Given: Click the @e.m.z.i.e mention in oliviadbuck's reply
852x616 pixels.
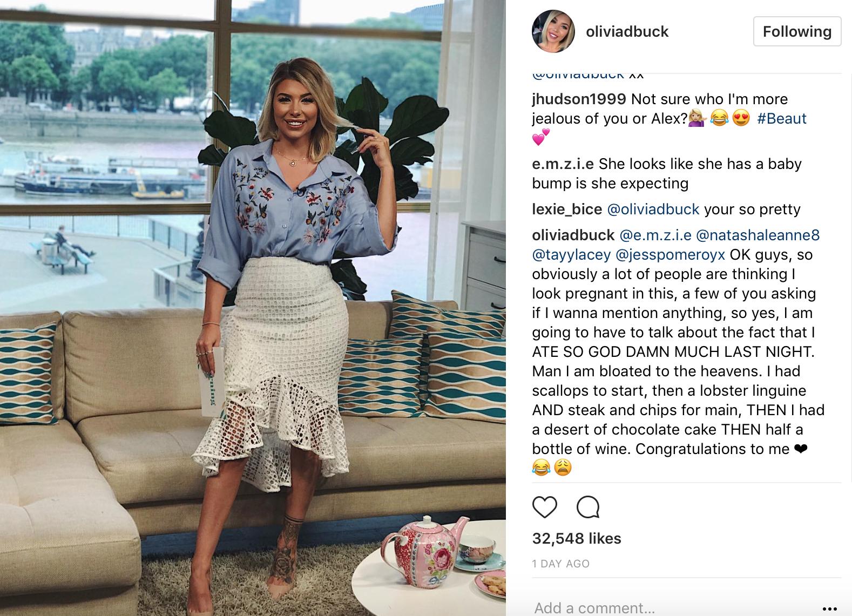Looking at the screenshot, I should click(x=655, y=235).
